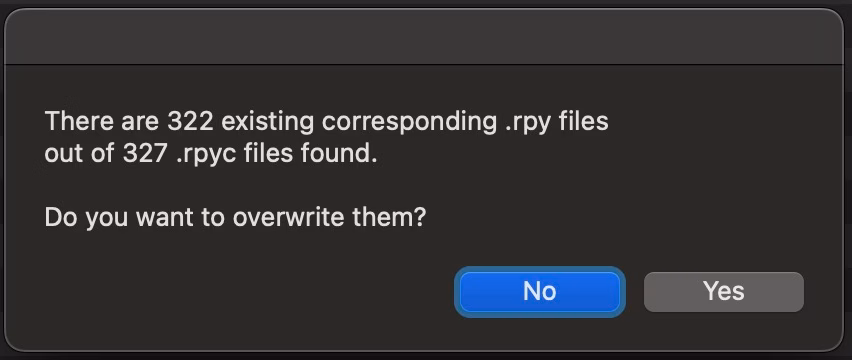Viewport: 852px width, 360px height.
Task: Click the dialog's empty title bar
Action: pyautogui.click(x=424, y=37)
